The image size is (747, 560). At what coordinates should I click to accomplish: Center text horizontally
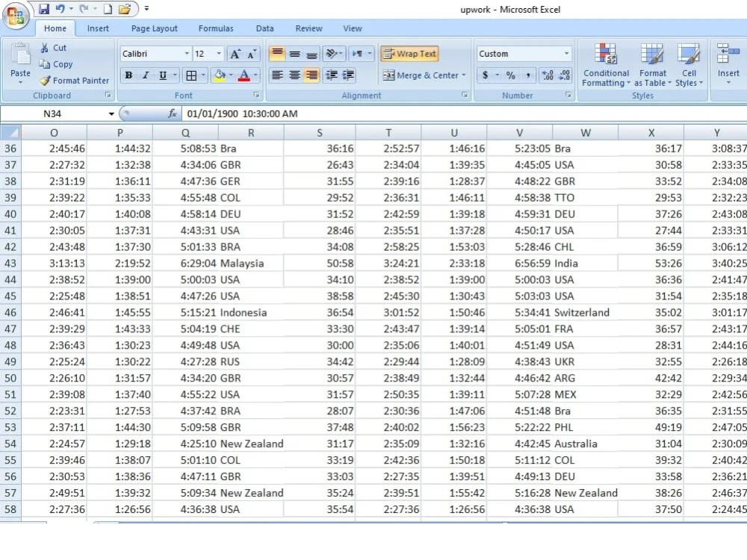[294, 75]
